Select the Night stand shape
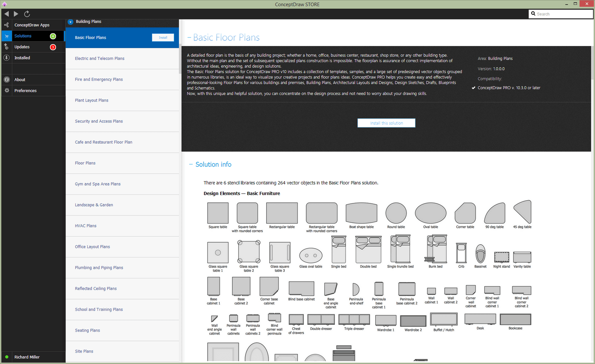595x364 pixels. pyautogui.click(x=502, y=257)
